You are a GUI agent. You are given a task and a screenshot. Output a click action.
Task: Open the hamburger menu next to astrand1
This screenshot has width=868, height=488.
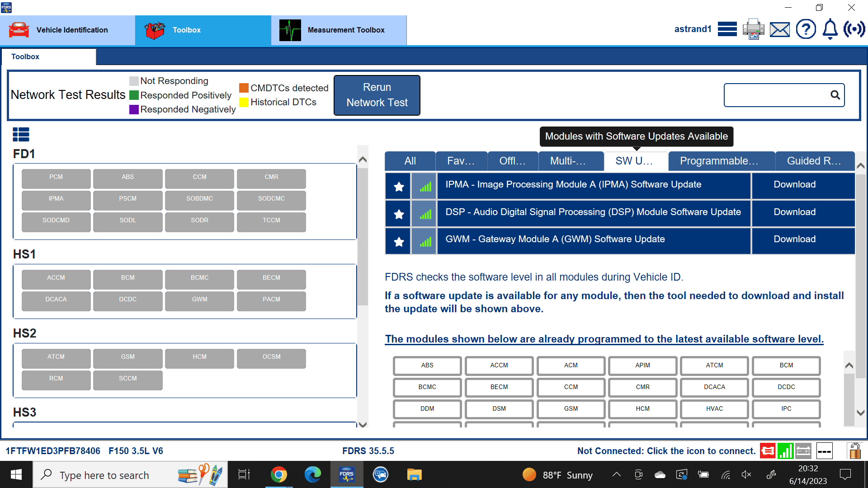pos(727,29)
